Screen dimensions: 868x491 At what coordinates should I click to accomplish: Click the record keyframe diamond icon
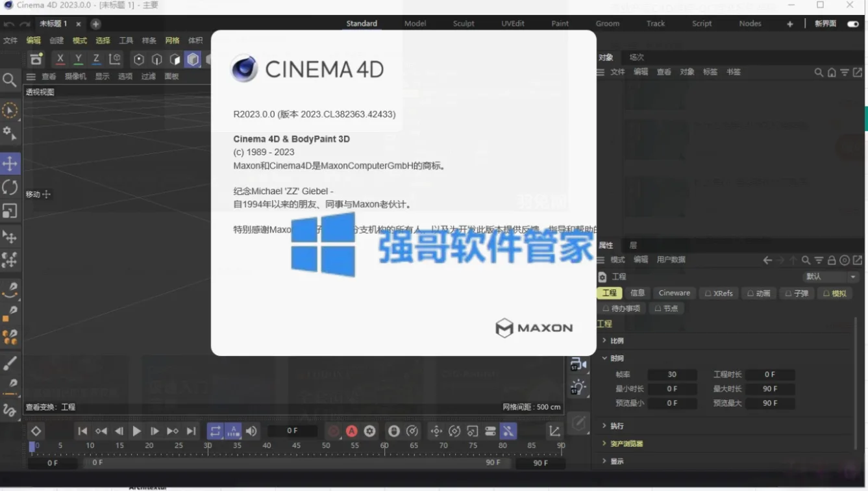tap(36, 431)
